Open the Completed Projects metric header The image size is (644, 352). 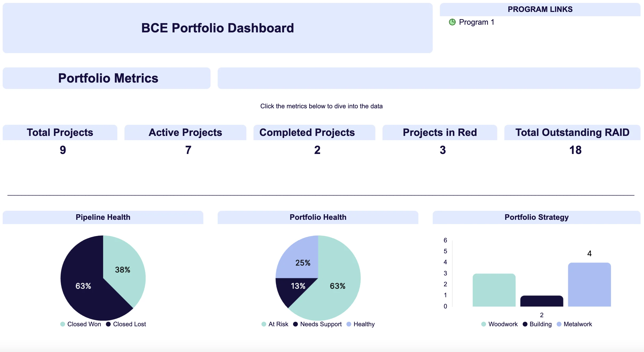pyautogui.click(x=314, y=132)
